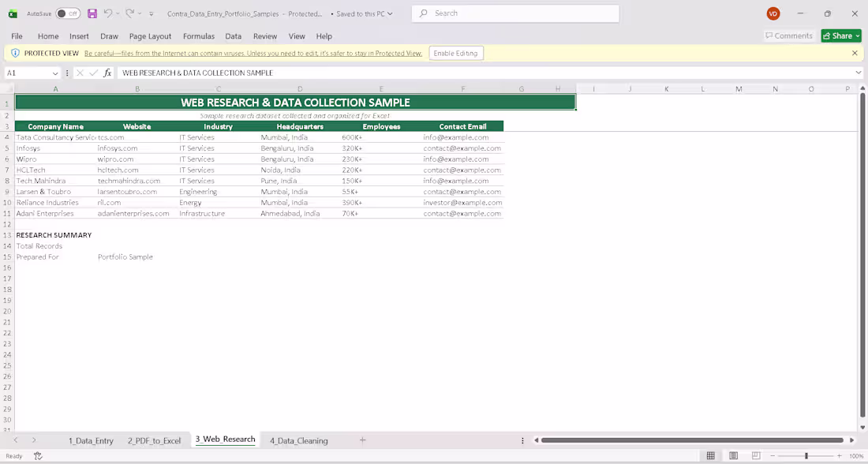Toggle the AutoSave switch
The image size is (868, 464).
(x=68, y=13)
